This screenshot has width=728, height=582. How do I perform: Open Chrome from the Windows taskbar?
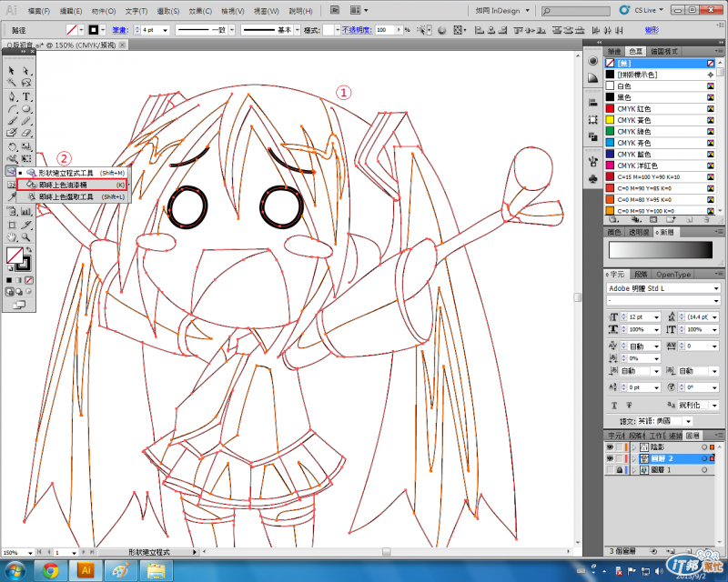[50, 570]
